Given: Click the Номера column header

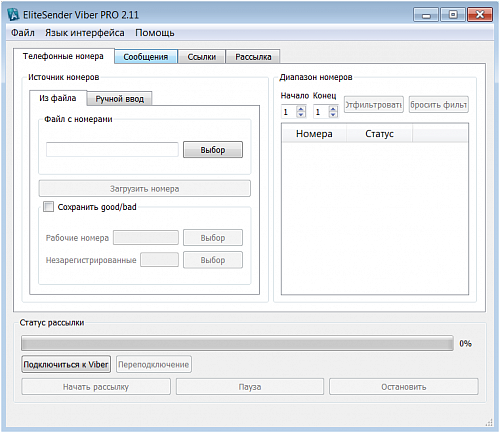Looking at the screenshot, I should coord(314,134).
